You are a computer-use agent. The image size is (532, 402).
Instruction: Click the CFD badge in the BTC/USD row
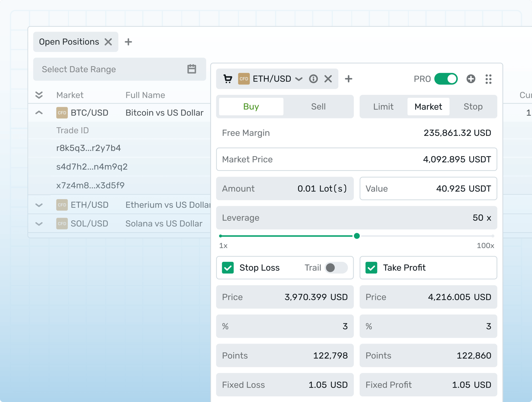coord(62,113)
